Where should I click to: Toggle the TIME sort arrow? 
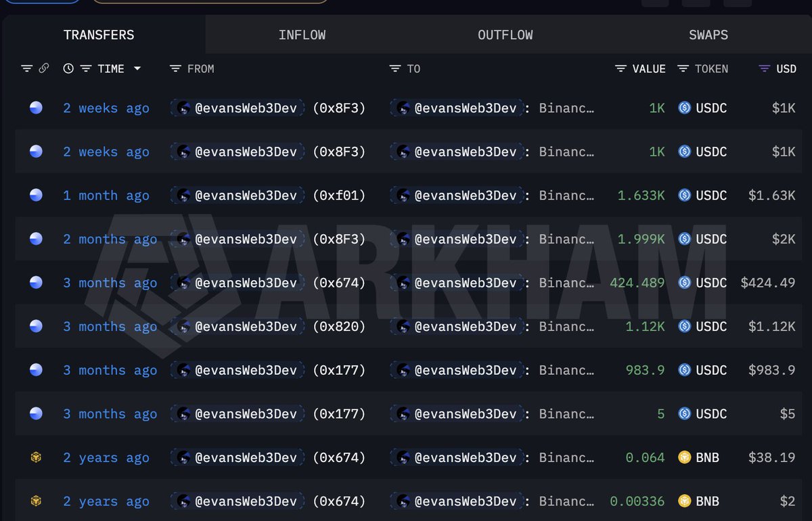137,68
